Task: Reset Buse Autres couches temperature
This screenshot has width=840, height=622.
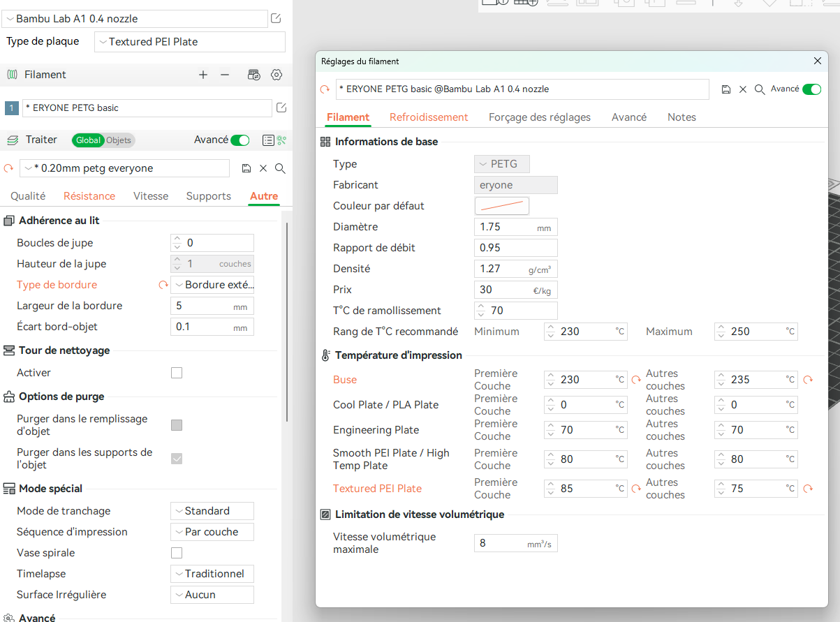Action: [x=808, y=380]
